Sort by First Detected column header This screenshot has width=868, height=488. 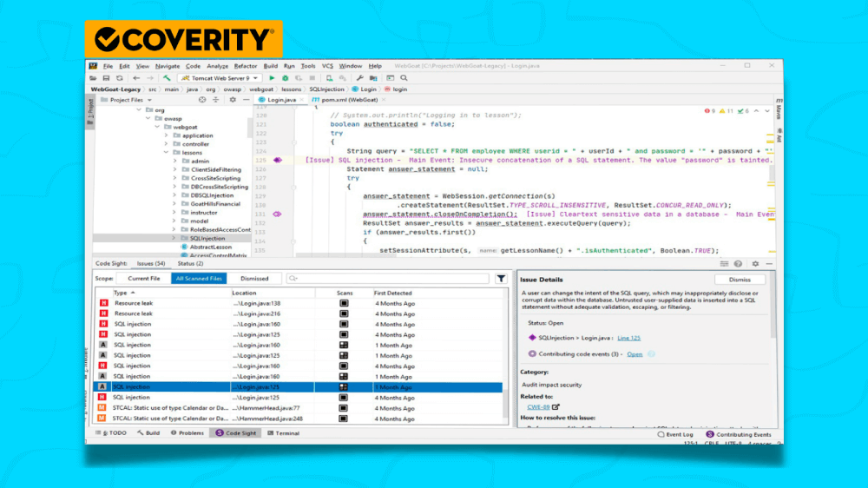392,293
